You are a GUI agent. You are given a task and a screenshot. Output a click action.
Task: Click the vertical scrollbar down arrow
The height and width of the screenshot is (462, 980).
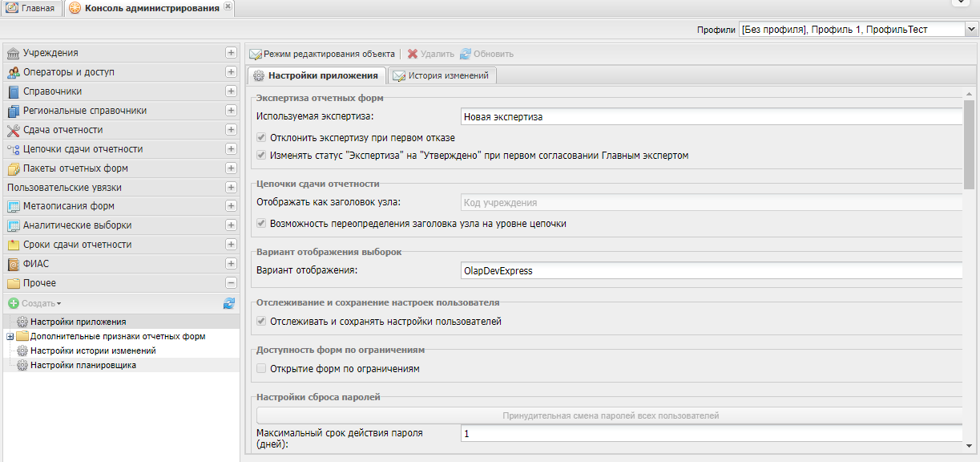[x=970, y=446]
